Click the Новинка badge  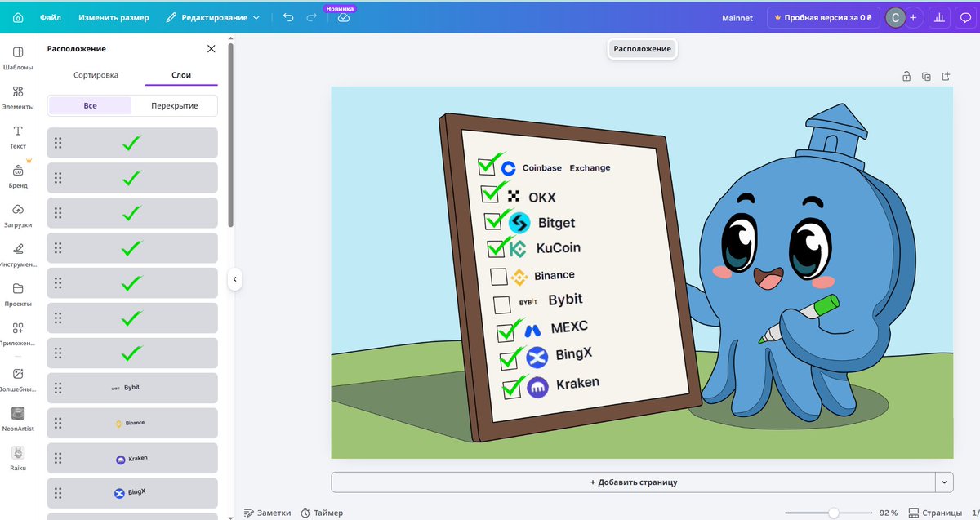pos(340,7)
